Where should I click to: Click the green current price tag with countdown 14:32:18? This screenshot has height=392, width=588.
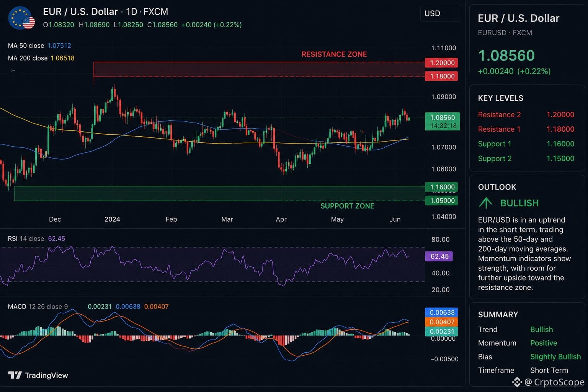[x=443, y=121]
